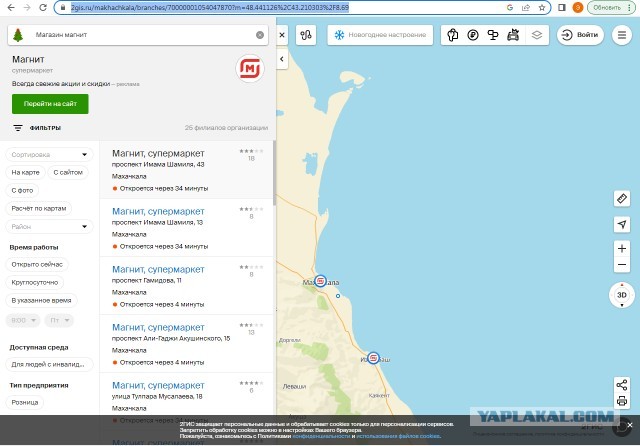Click the address bar URL
The height and width of the screenshot is (446, 640).
click(210, 7)
